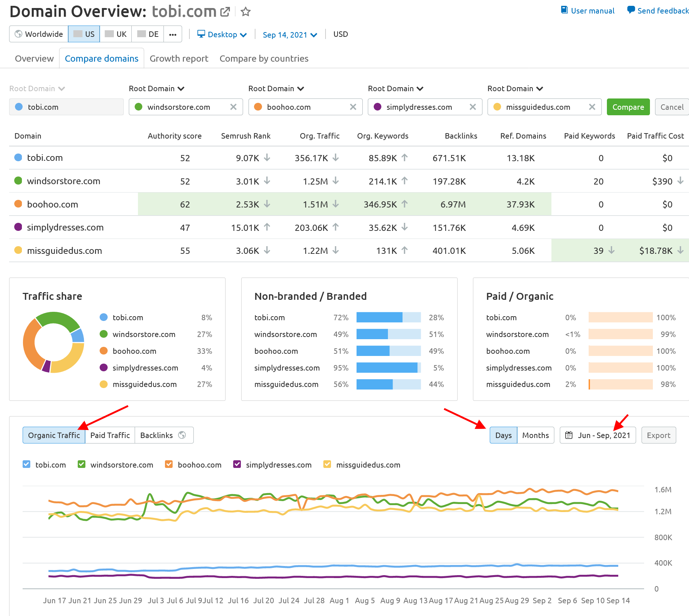
Task: Click the UK flag icon
Action: [109, 34]
